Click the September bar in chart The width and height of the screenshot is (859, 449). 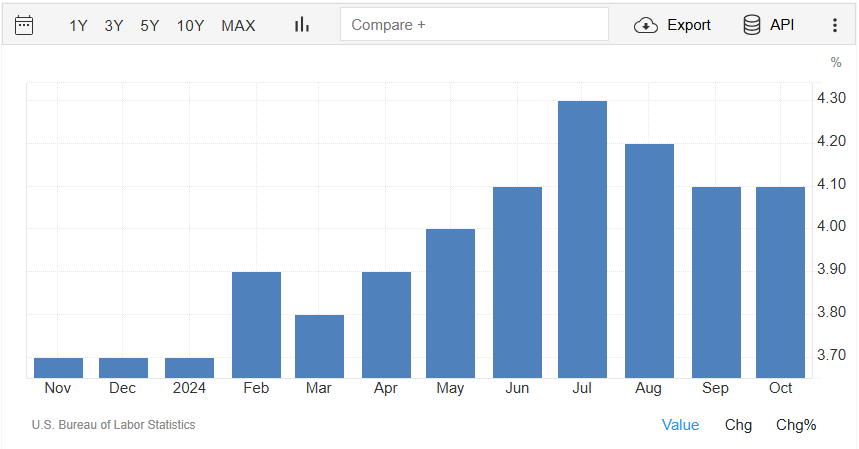pyautogui.click(x=716, y=283)
